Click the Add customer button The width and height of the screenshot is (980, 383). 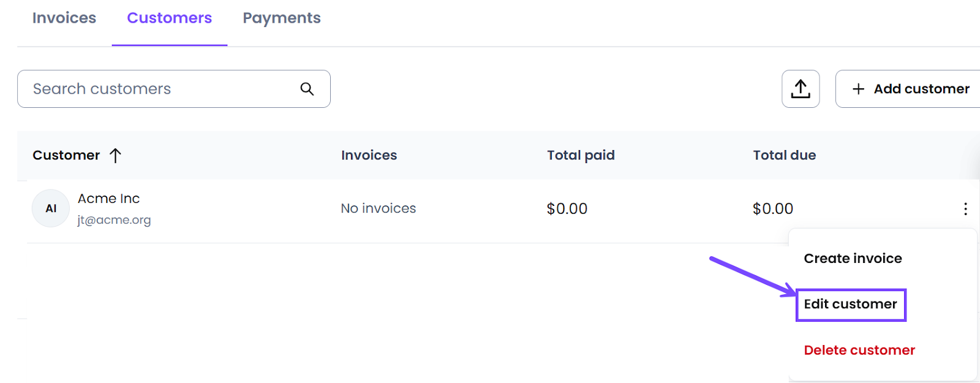coord(908,89)
